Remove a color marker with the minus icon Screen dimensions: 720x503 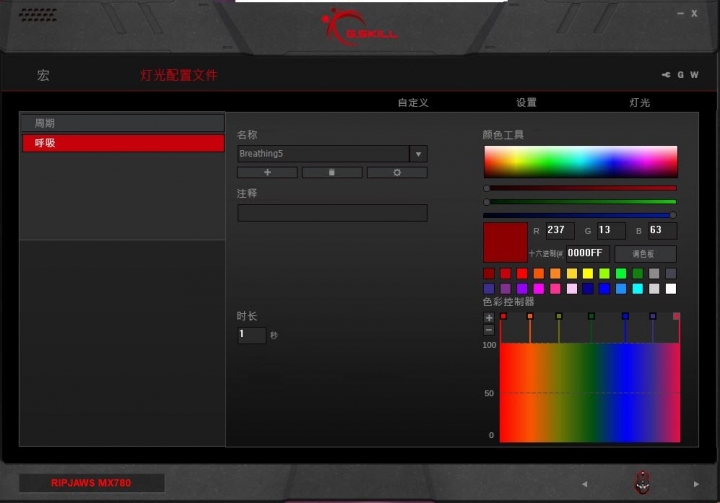coord(489,330)
